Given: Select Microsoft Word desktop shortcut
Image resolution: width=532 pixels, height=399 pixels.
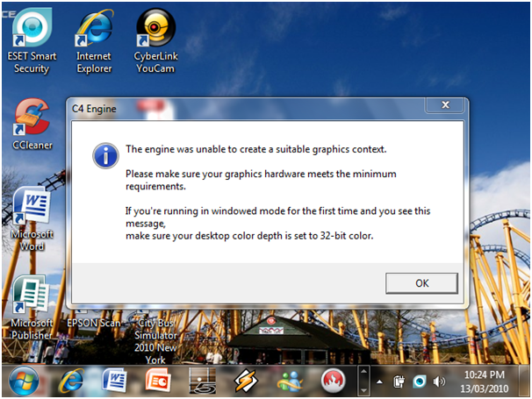Looking at the screenshot, I should tap(32, 219).
